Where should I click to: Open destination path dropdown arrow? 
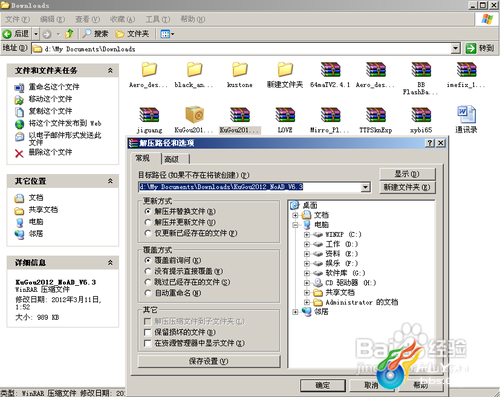point(366,187)
